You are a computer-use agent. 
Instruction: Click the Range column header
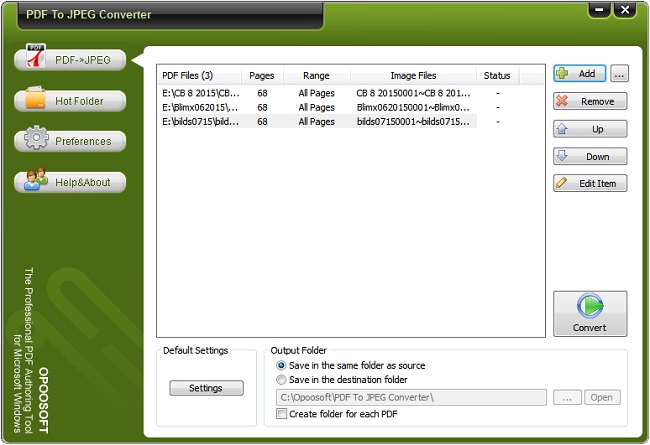click(x=316, y=75)
